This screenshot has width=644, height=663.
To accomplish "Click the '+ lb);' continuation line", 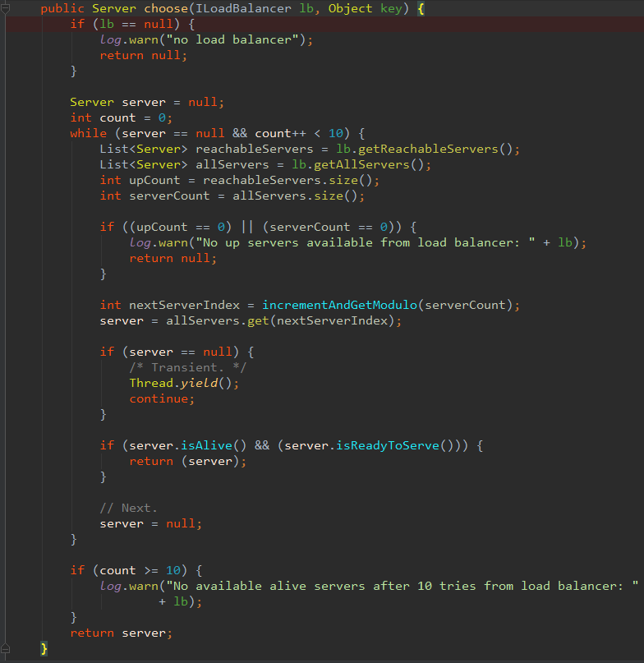I will tap(180, 601).
